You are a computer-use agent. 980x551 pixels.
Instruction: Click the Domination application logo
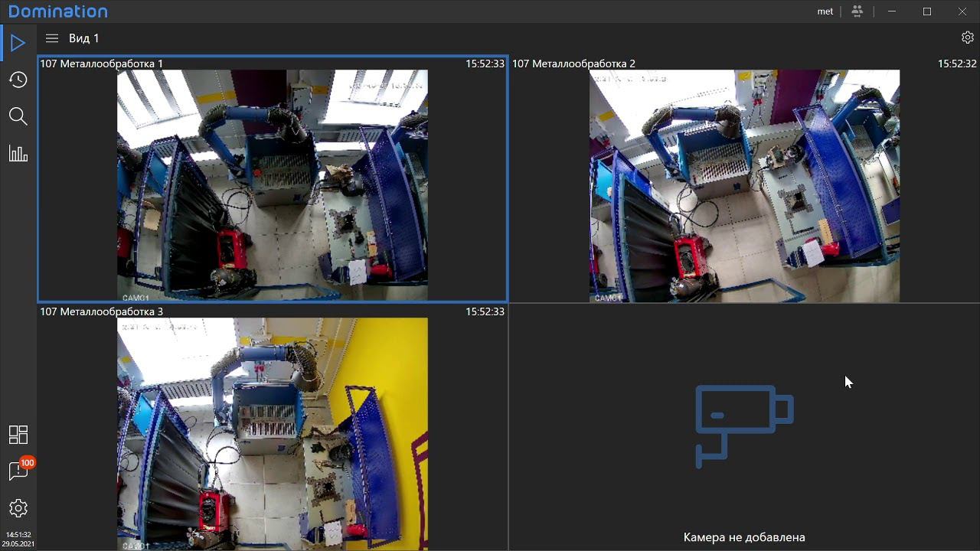(x=58, y=11)
